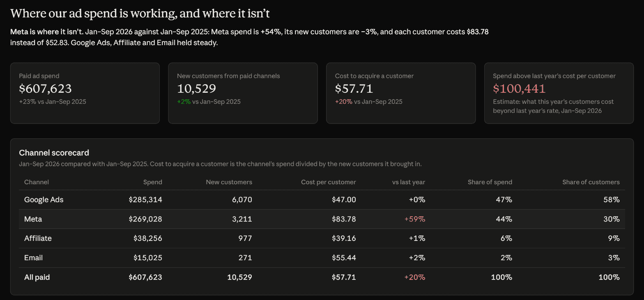Click Google Ads new customers "6,070"
Image resolution: width=644 pixels, height=300 pixels.
click(x=242, y=200)
